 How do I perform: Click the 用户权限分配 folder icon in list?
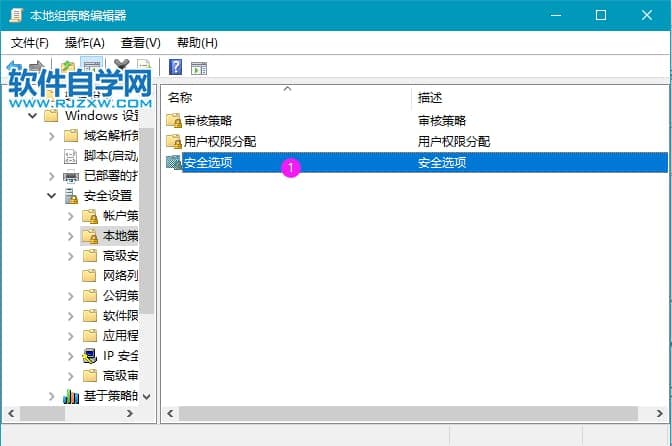(x=174, y=141)
